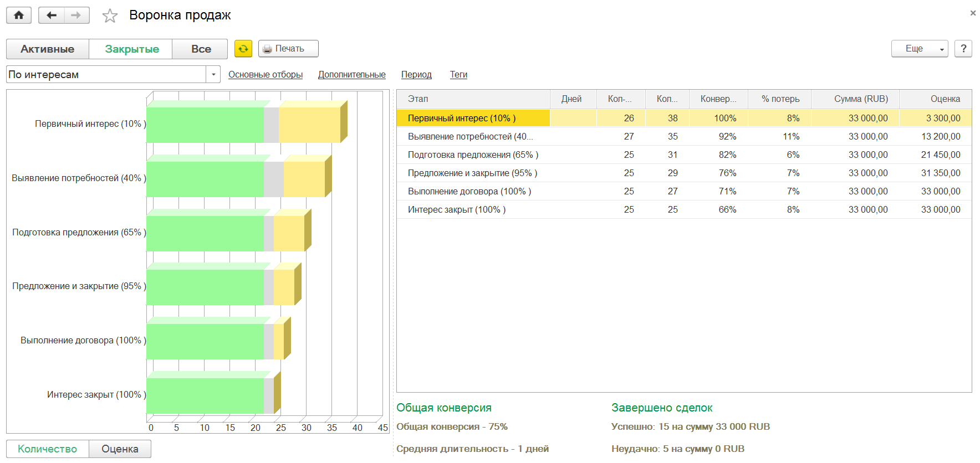Image resolution: width=980 pixels, height=463 pixels.
Task: Open help with question mark button
Action: [963, 49]
